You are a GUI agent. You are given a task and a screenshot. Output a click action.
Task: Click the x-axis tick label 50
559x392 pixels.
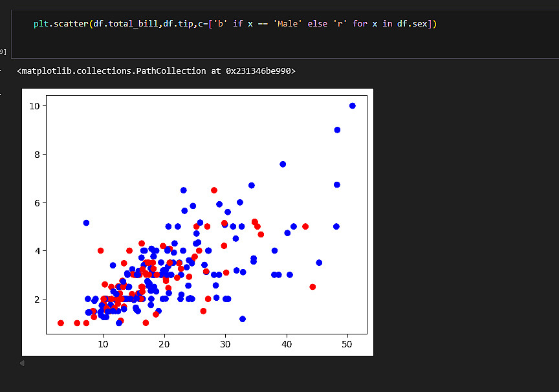click(347, 344)
